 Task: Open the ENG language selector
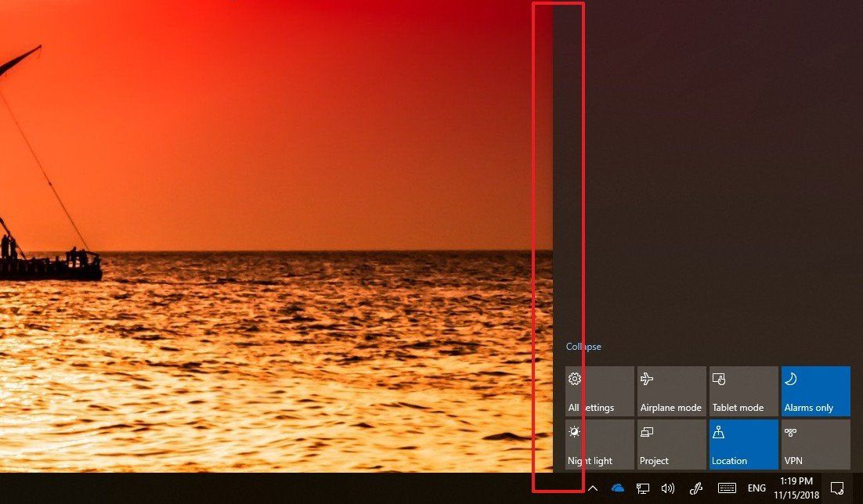point(756,488)
